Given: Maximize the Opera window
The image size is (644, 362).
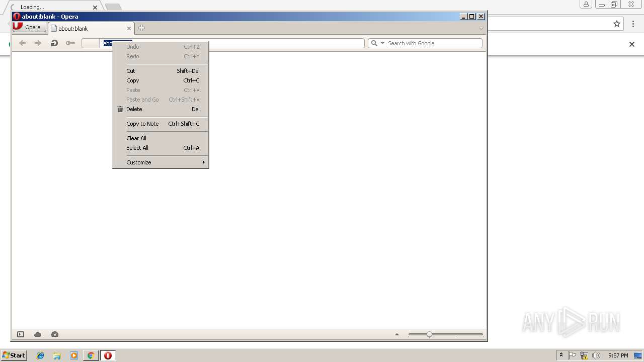Looking at the screenshot, I should tap(472, 17).
